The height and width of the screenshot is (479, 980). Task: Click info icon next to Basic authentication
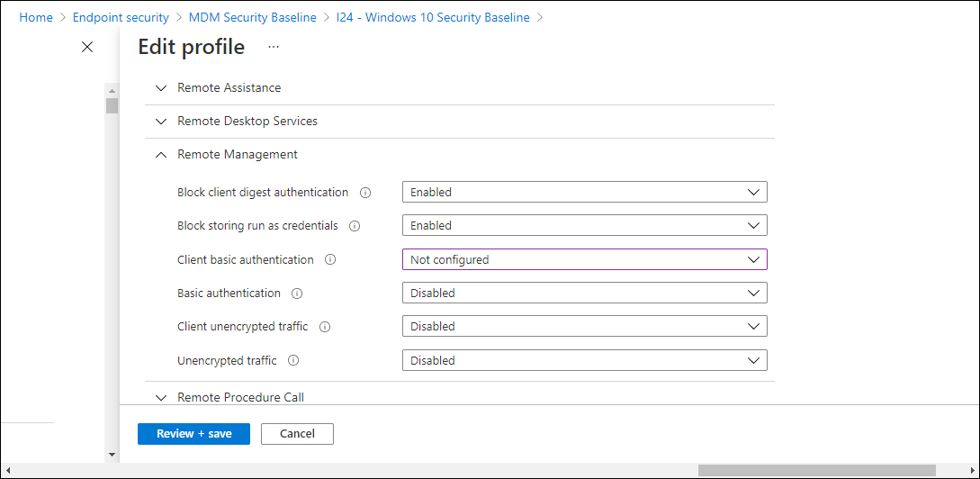click(x=297, y=293)
